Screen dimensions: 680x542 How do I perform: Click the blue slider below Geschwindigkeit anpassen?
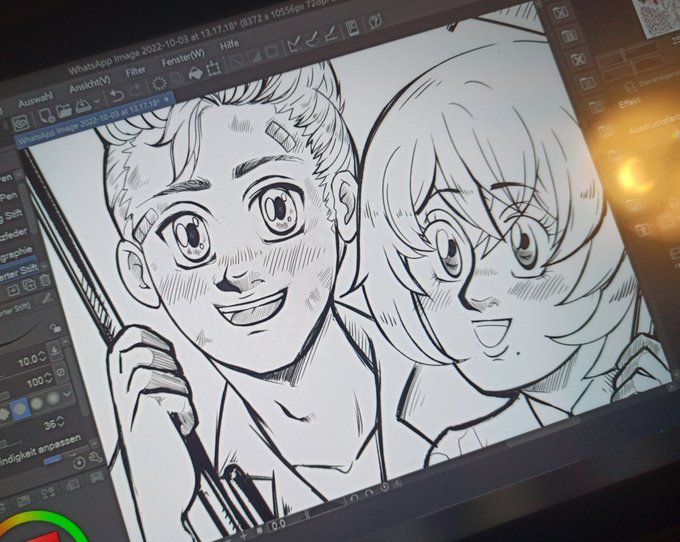pos(54,459)
